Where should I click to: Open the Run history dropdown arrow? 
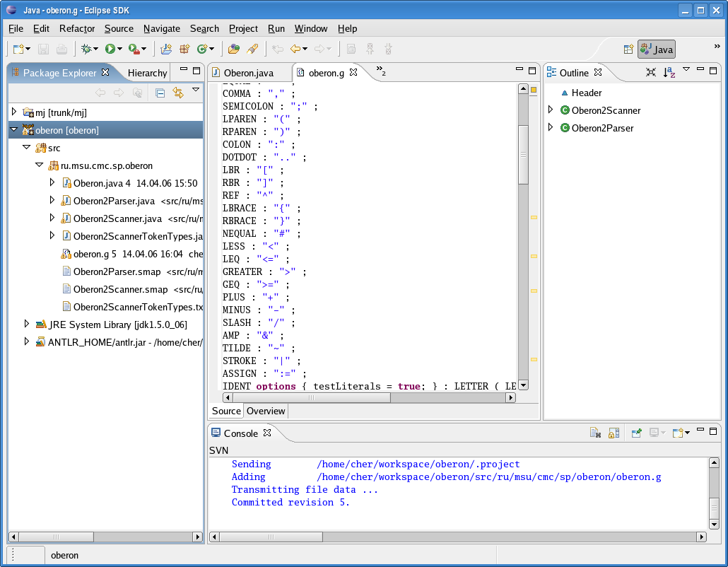pyautogui.click(x=119, y=49)
